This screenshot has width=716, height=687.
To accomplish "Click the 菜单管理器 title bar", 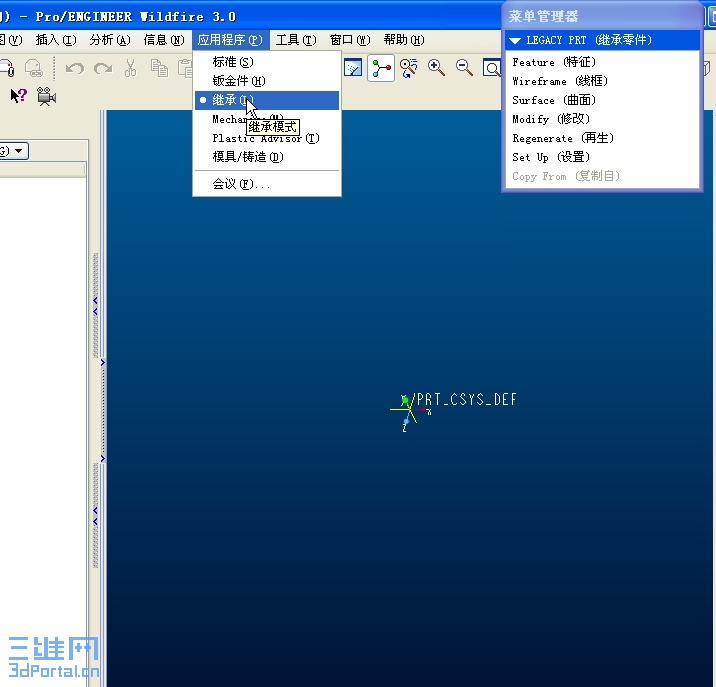I will coord(602,16).
